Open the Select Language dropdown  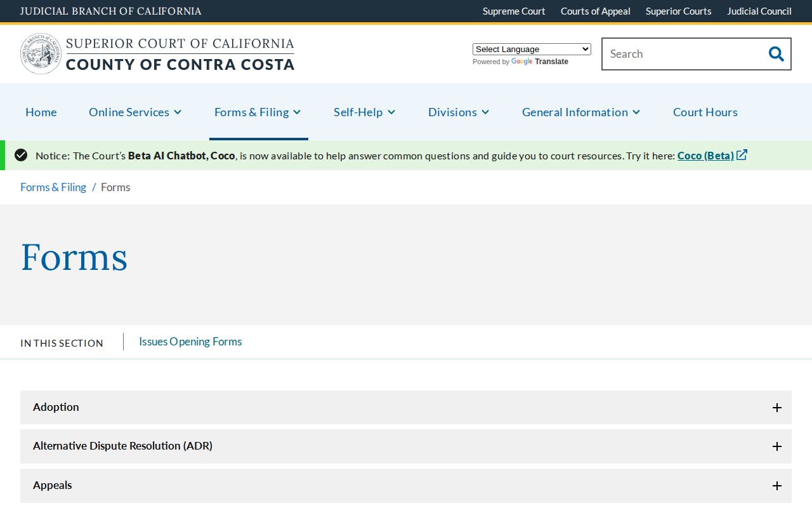click(x=532, y=49)
